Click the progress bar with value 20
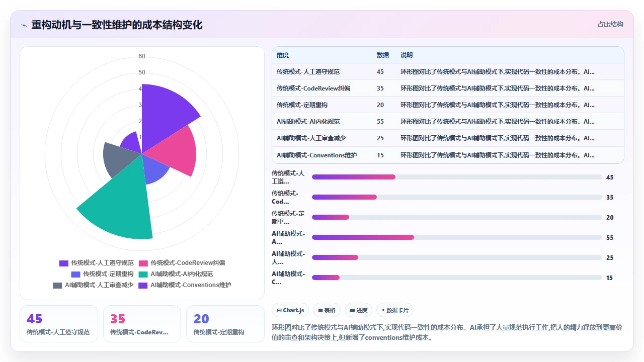 (x=457, y=217)
